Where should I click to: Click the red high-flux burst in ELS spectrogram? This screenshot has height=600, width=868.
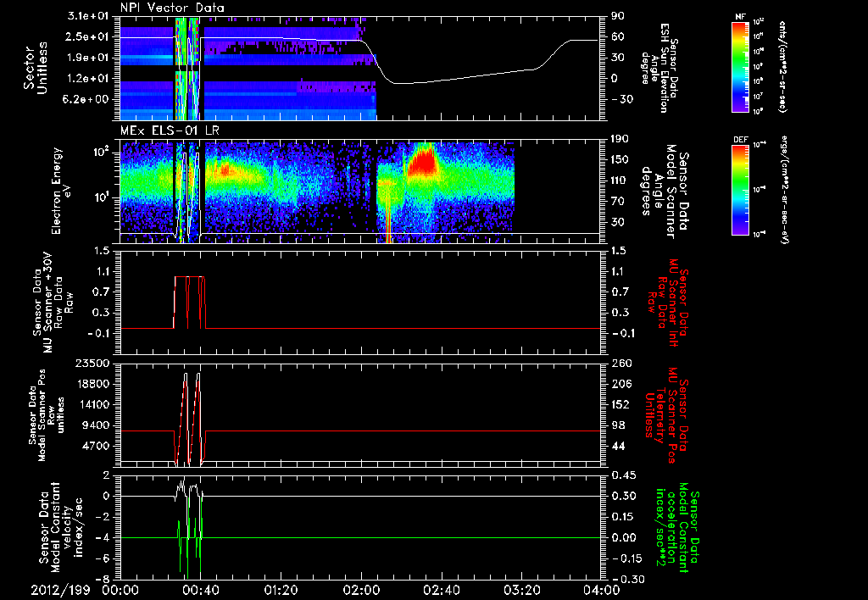coord(422,160)
